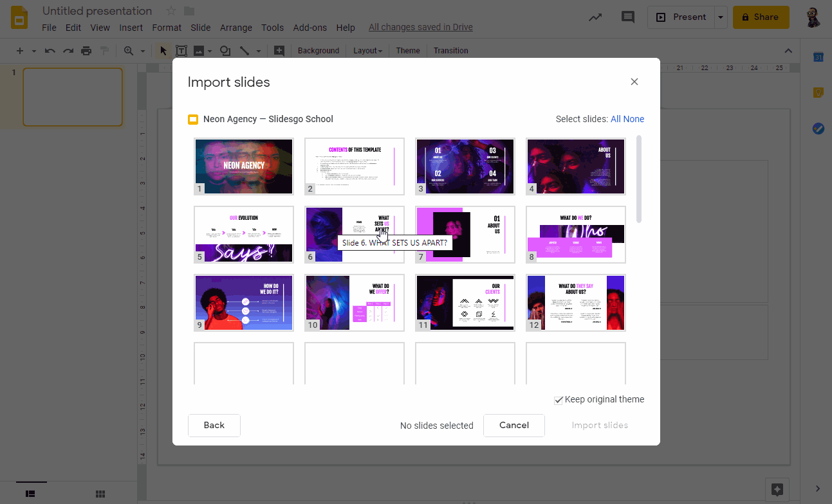Image resolution: width=832 pixels, height=504 pixels.
Task: Star the Untitled presentation
Action: [x=171, y=11]
